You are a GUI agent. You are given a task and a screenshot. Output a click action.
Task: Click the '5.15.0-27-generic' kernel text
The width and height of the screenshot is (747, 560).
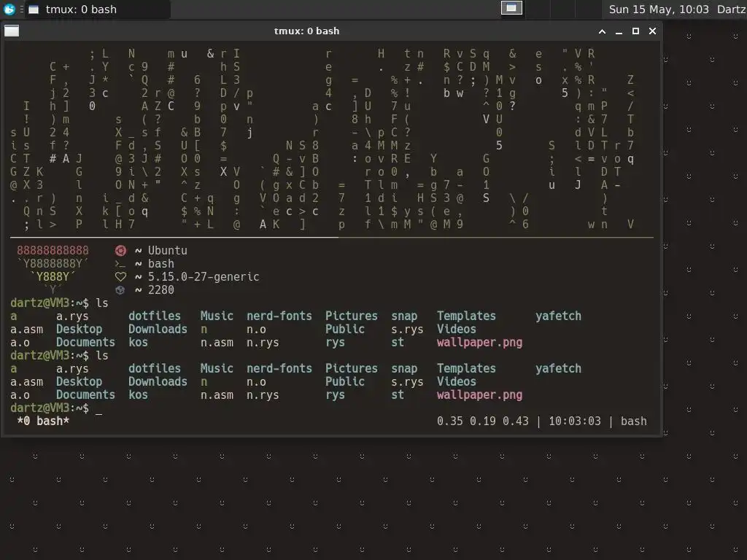(204, 276)
